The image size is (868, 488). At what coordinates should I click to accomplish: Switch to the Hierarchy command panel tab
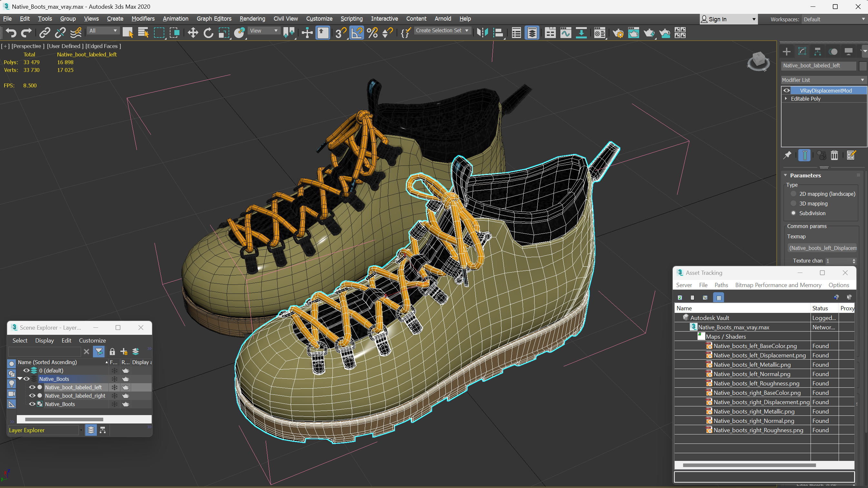pos(817,52)
